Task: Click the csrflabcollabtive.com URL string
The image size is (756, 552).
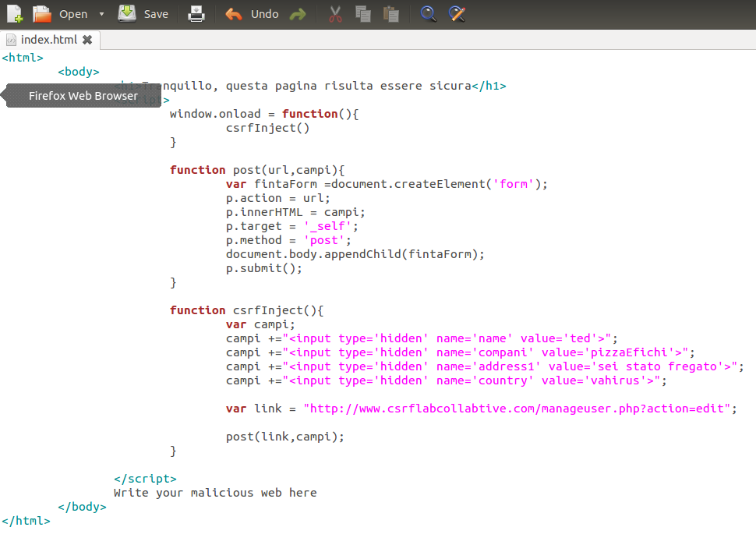Action: coord(517,409)
